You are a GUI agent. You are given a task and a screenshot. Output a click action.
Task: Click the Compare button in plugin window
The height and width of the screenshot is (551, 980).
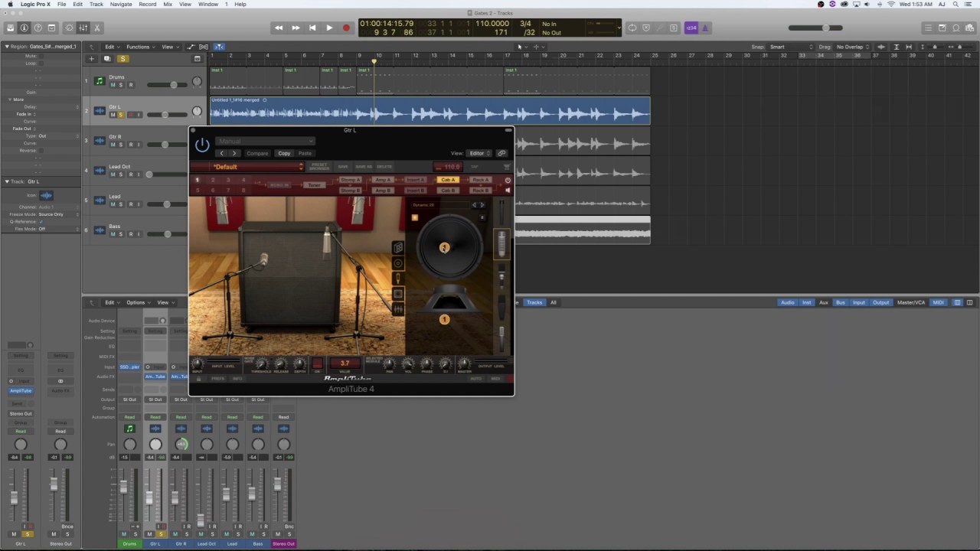pos(257,153)
